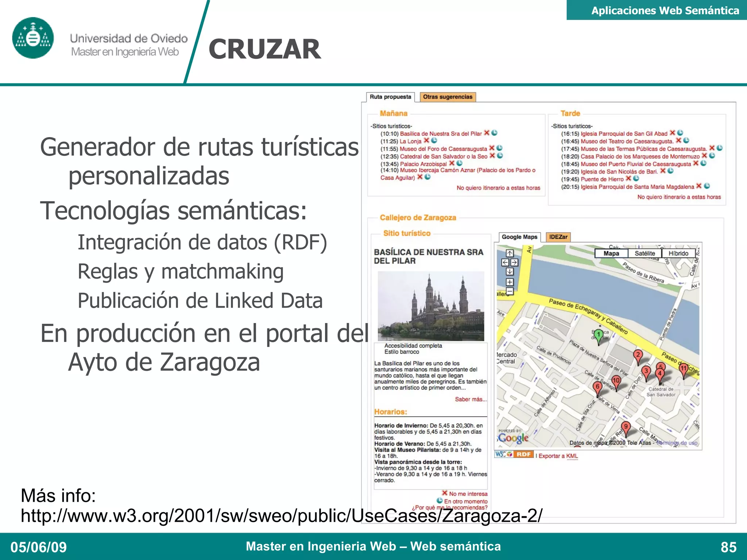Open Puente de Hierro link

click(602, 179)
